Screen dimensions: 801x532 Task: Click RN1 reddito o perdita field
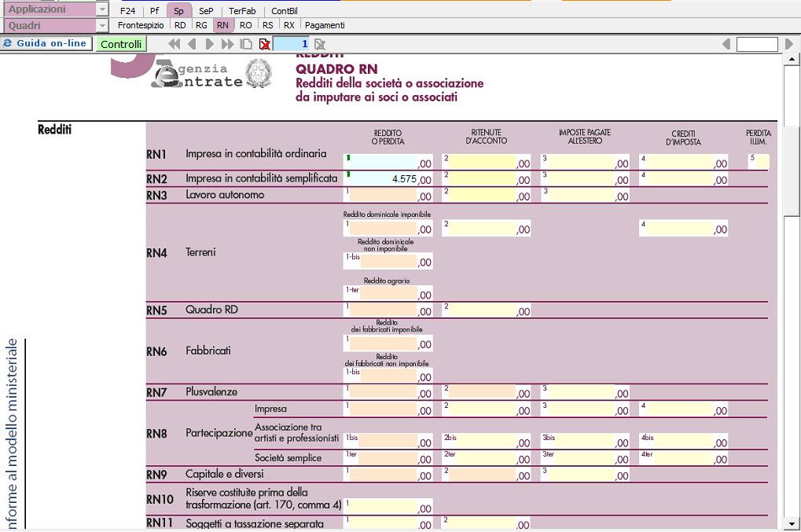point(388,162)
